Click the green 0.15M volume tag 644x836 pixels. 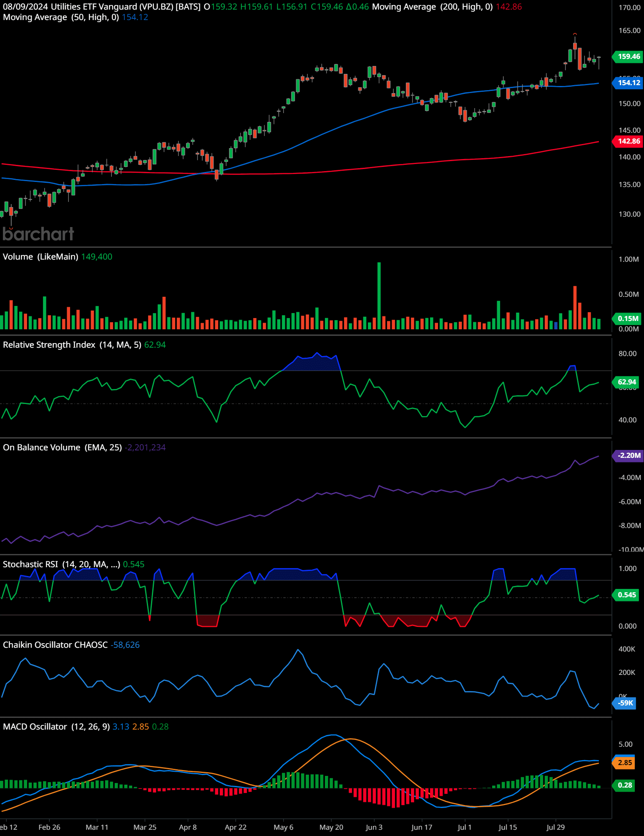[x=627, y=318]
